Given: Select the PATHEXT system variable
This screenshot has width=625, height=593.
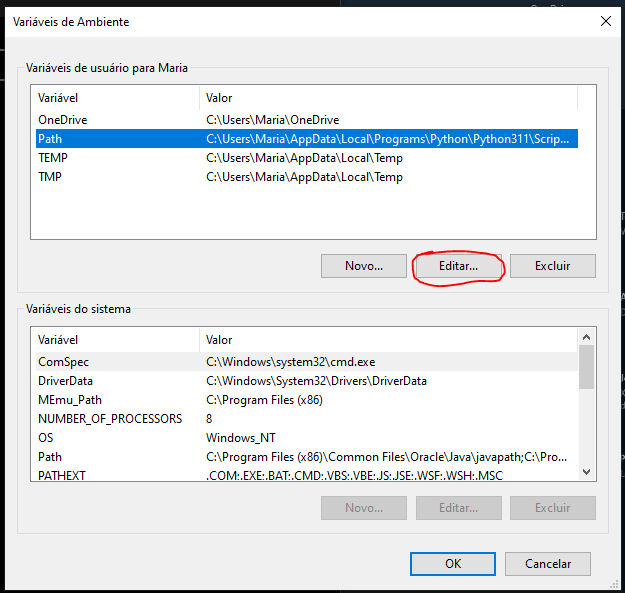Looking at the screenshot, I should tap(62, 475).
